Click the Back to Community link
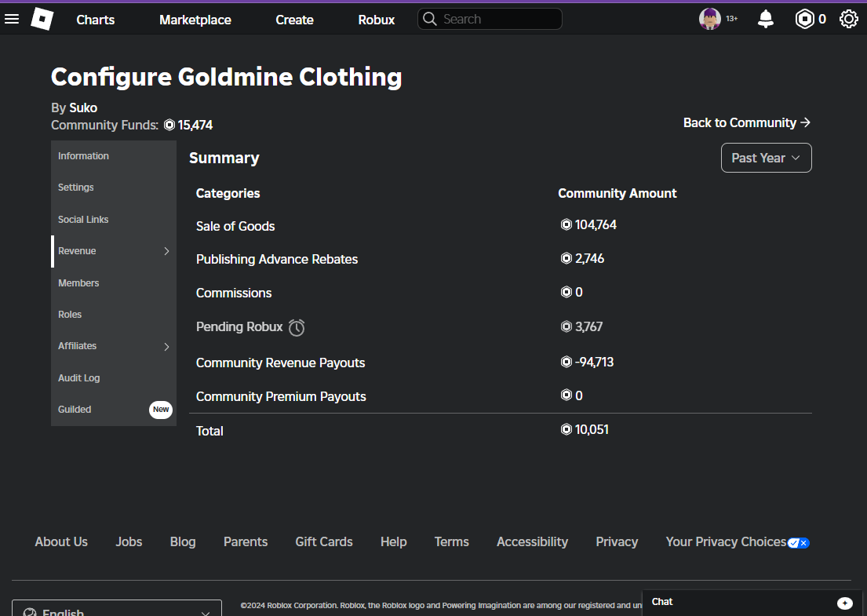The image size is (867, 616). pyautogui.click(x=746, y=122)
